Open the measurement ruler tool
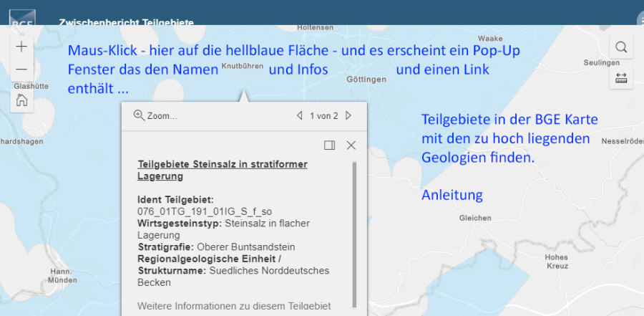Viewport: 644px width, 316px height. click(621, 78)
